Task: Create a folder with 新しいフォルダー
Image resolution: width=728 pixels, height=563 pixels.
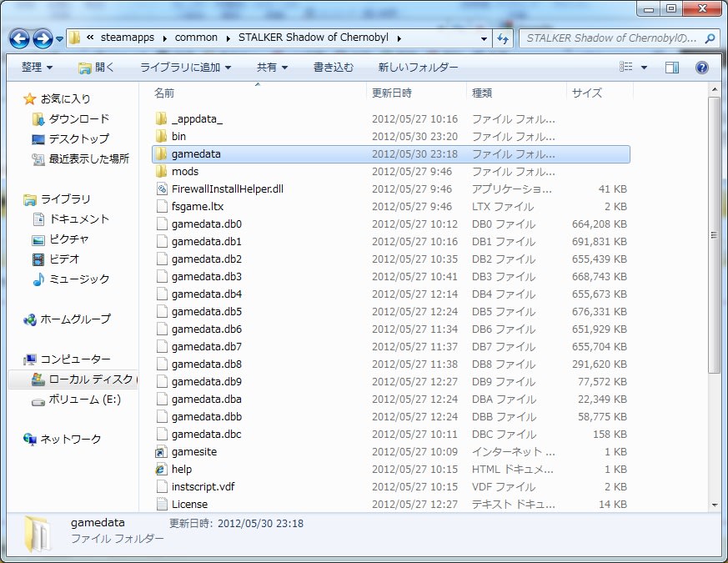Action: (x=418, y=68)
